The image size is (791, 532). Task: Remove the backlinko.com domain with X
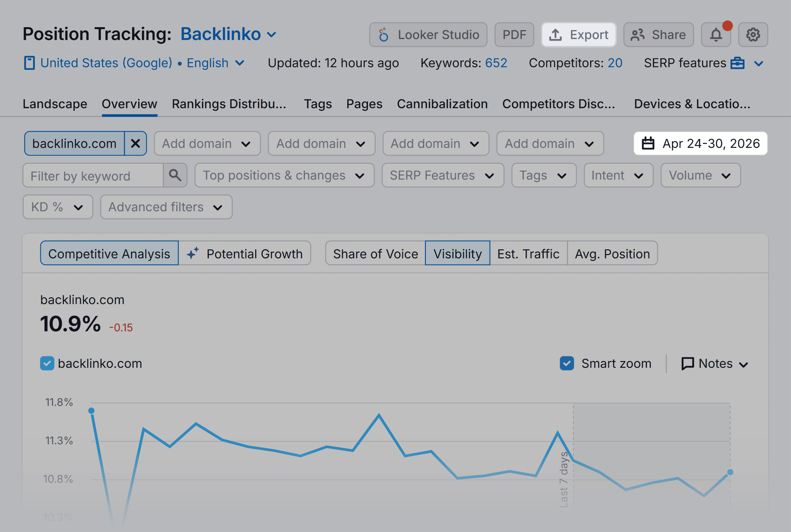135,143
